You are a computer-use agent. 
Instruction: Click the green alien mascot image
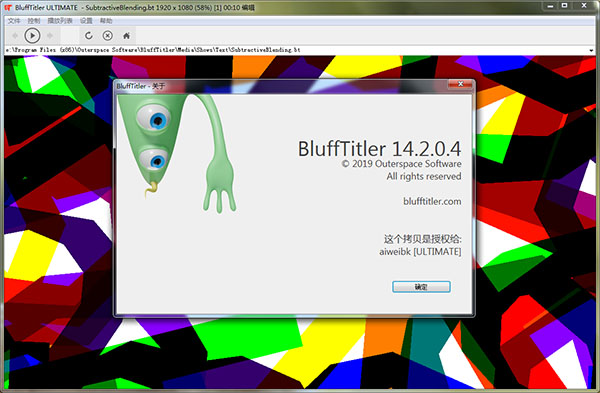(177, 153)
